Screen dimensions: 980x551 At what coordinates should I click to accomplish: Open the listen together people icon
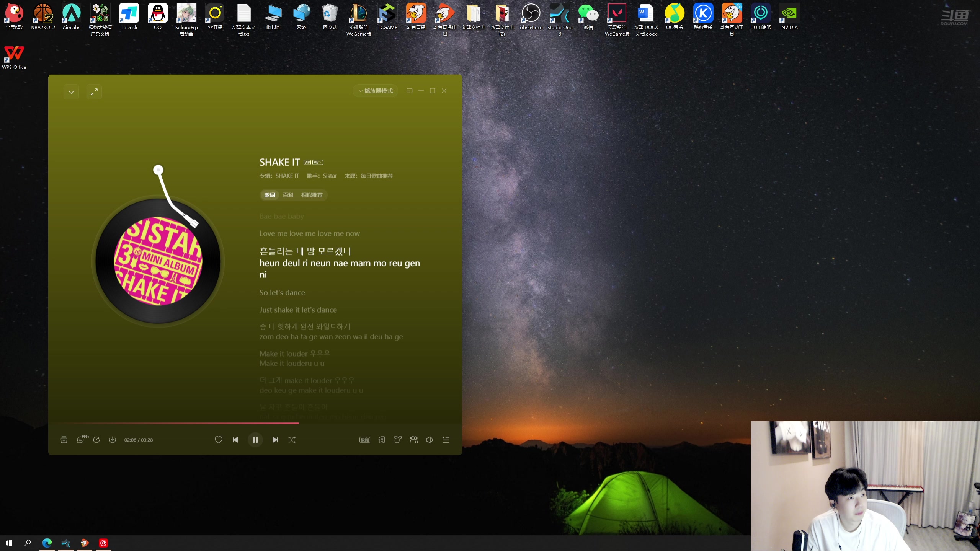tap(414, 440)
